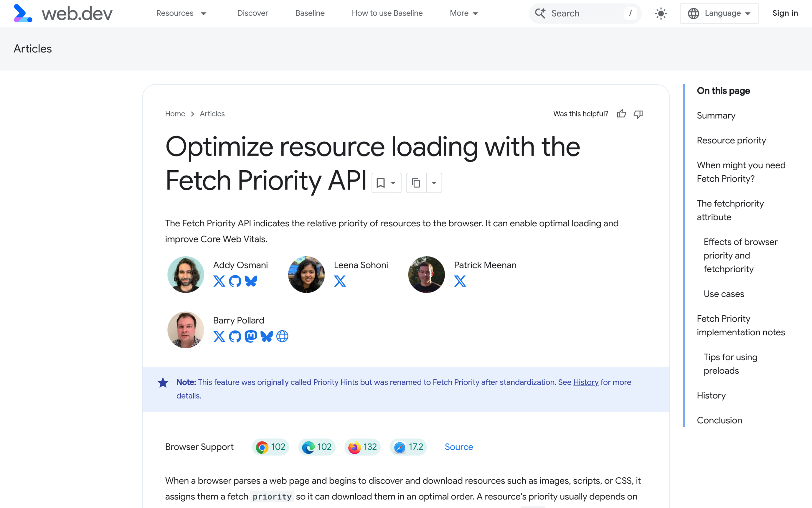Open Barry Pollard's X profile icon
The image size is (812, 508).
(219, 336)
